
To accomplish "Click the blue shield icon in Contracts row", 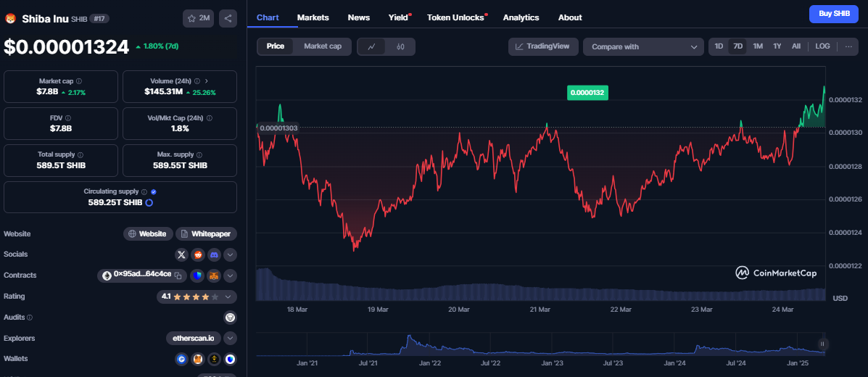I will 197,275.
